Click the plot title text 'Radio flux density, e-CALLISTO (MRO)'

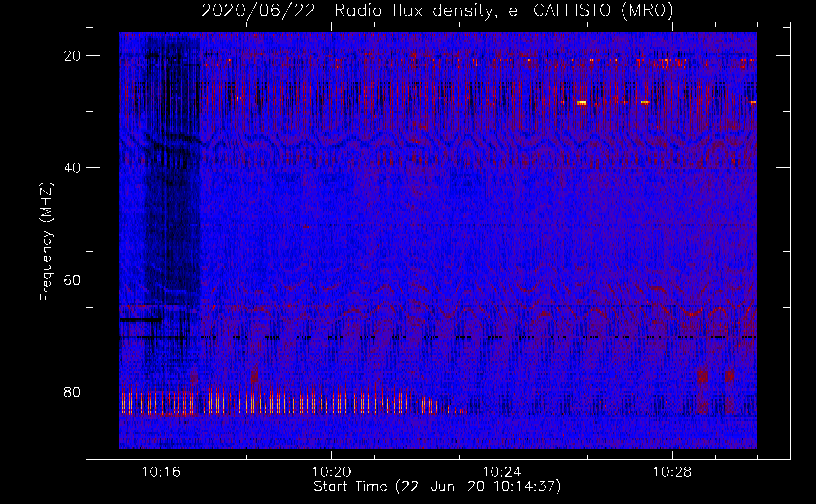(x=504, y=11)
